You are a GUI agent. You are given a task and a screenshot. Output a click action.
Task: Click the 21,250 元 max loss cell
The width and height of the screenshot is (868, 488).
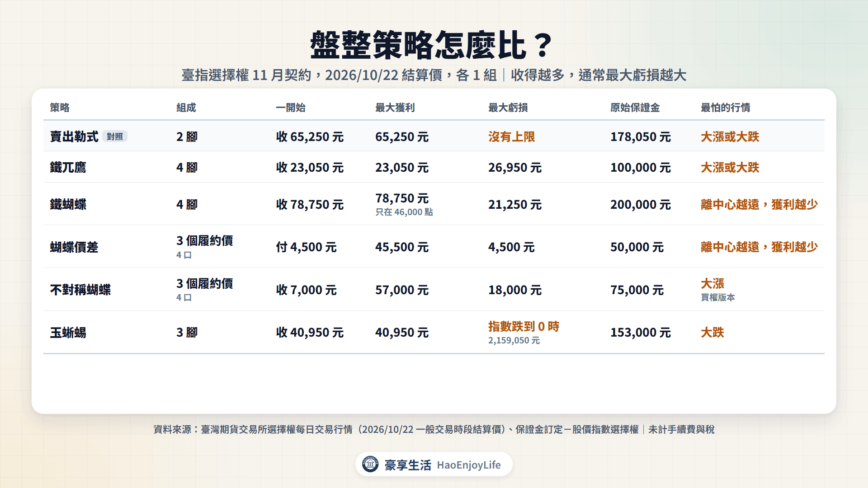(515, 204)
